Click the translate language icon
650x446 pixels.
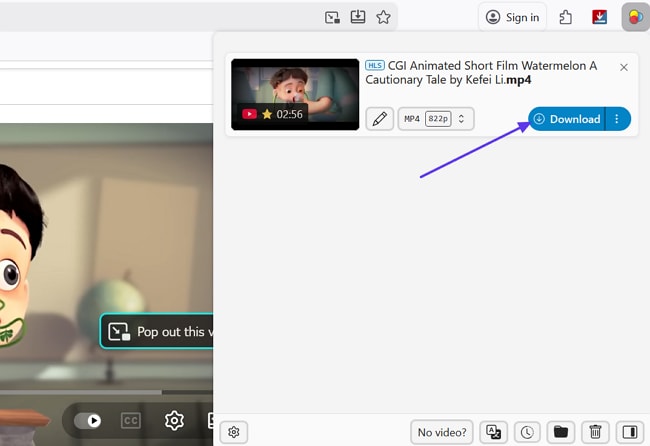(493, 432)
